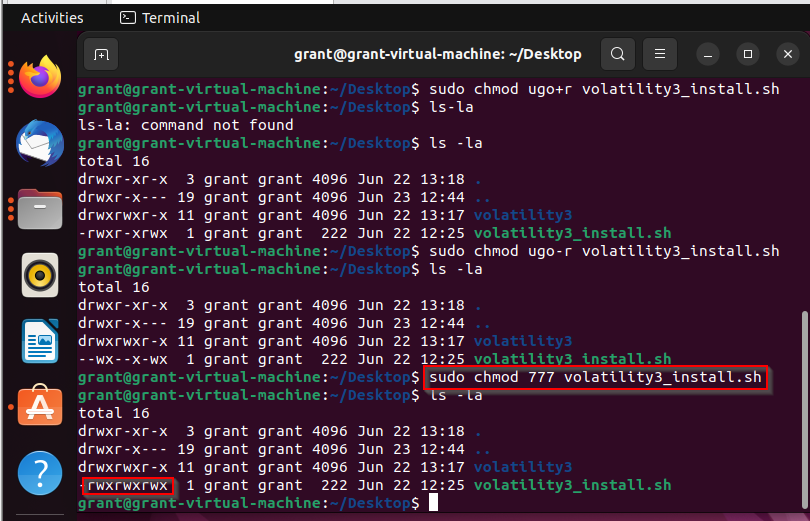Screen dimensions: 810x521
Task: Click 'sudo chmod ugo-r volatility3_install.sh' command
Action: pyautogui.click(x=604, y=251)
